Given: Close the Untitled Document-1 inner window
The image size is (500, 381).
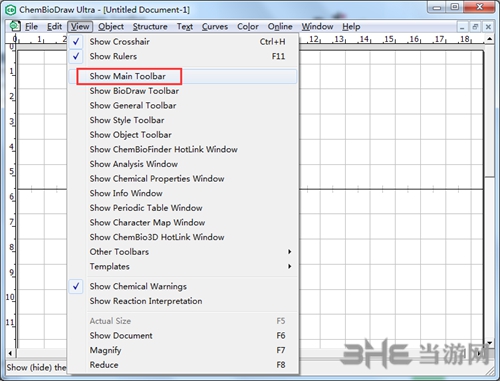Looking at the screenshot, I should click(488, 27).
